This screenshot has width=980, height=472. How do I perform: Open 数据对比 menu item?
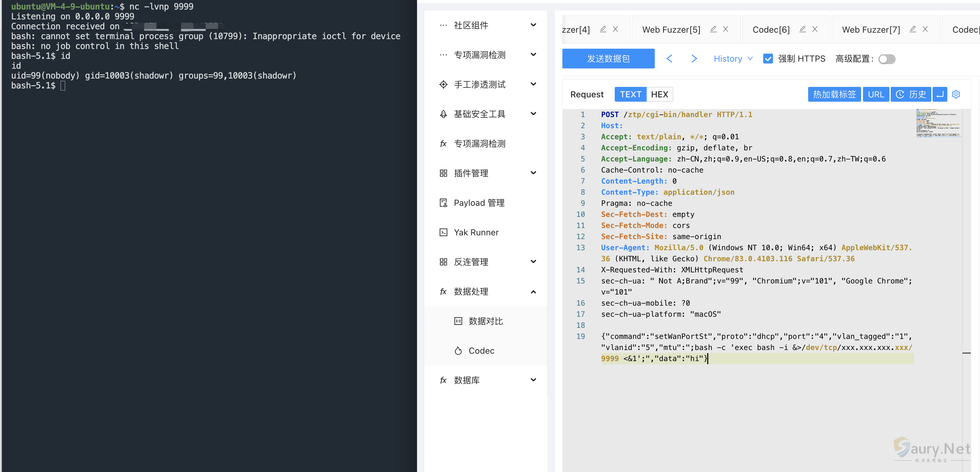tap(485, 321)
